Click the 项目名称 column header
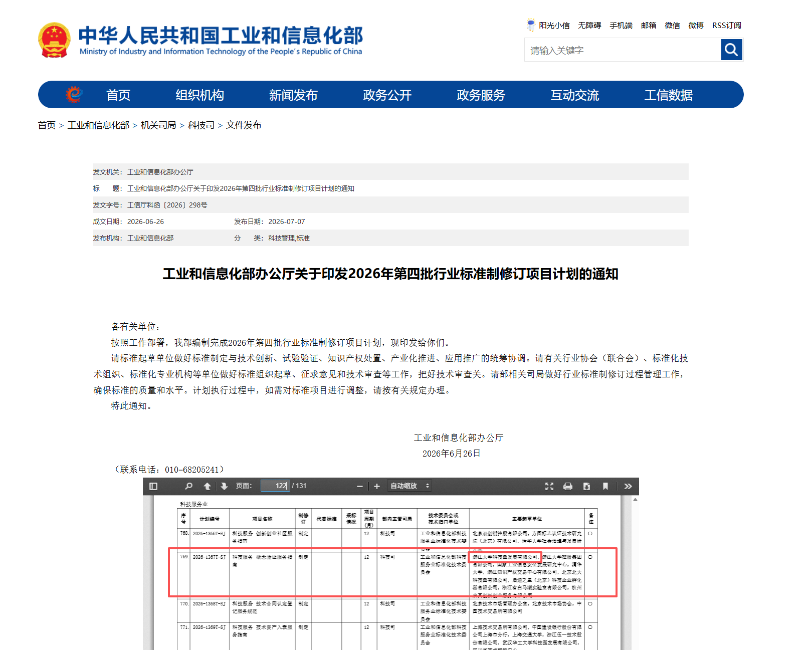The image size is (812, 650). point(262,519)
